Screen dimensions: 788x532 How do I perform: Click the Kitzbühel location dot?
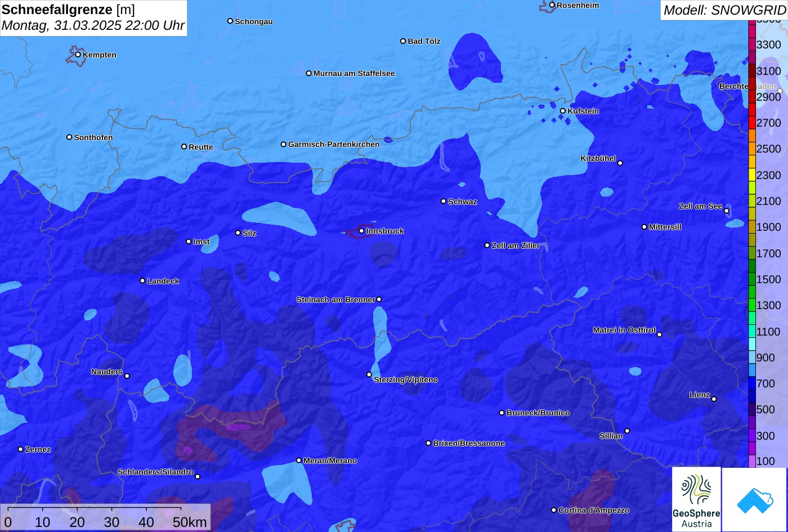620,163
